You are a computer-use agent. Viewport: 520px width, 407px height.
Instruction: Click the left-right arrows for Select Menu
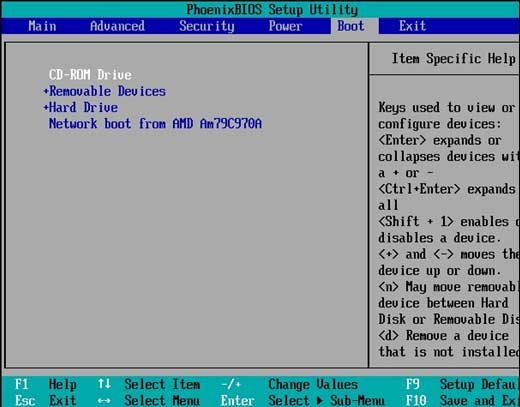(x=104, y=400)
